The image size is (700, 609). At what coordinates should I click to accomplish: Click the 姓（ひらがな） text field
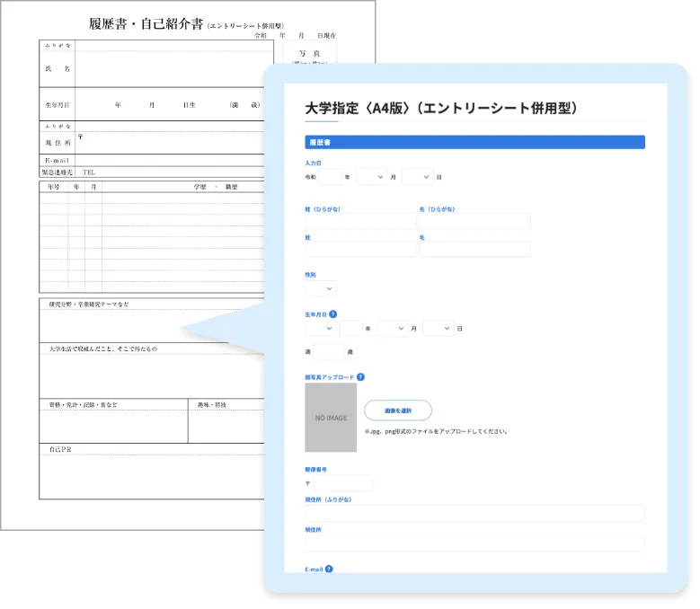360,221
